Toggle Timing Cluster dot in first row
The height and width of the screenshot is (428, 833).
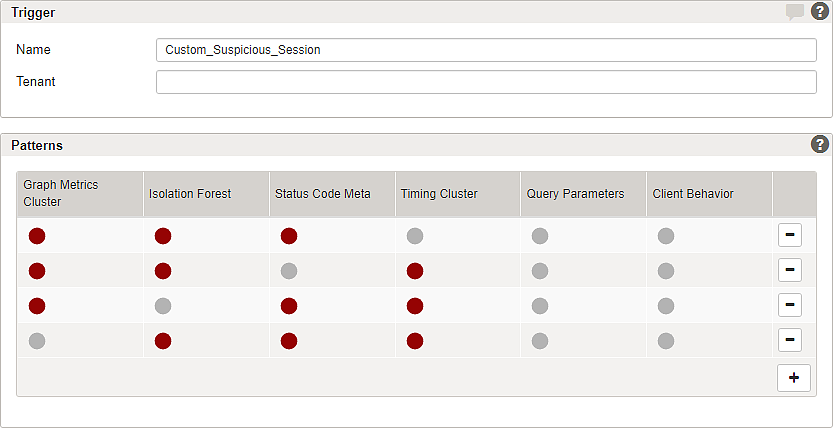point(415,236)
